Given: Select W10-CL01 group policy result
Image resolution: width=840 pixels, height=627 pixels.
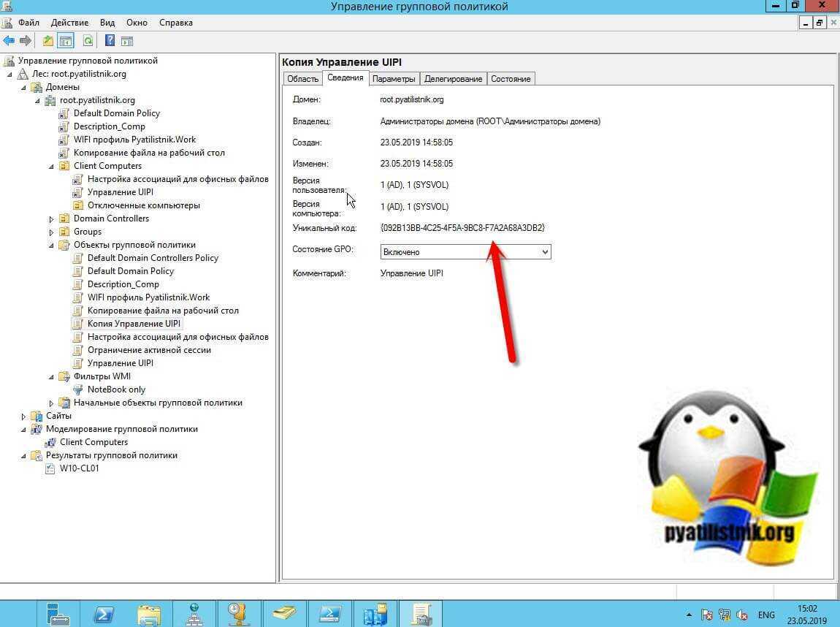Looking at the screenshot, I should (x=79, y=468).
